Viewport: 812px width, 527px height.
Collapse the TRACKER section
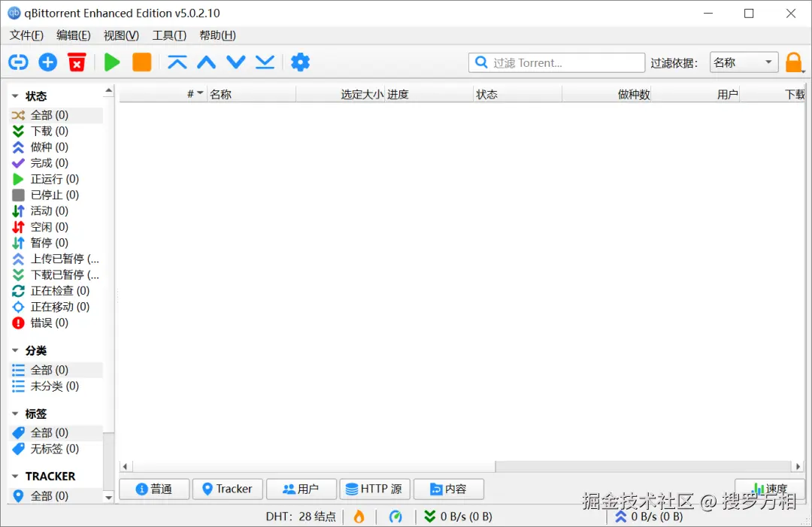(x=15, y=477)
